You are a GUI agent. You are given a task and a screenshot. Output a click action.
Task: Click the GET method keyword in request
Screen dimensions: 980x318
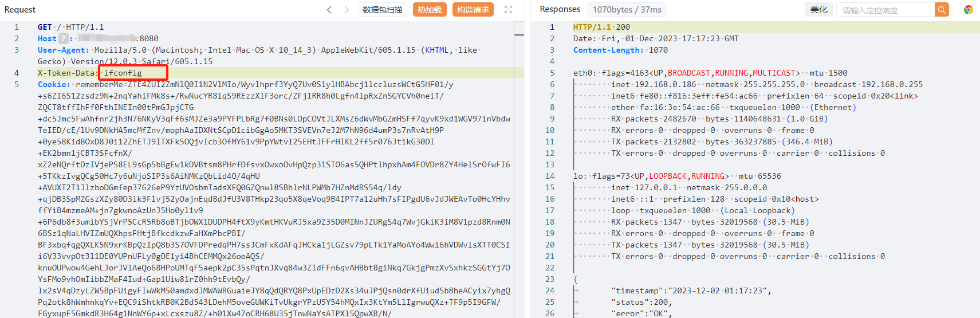click(45, 27)
